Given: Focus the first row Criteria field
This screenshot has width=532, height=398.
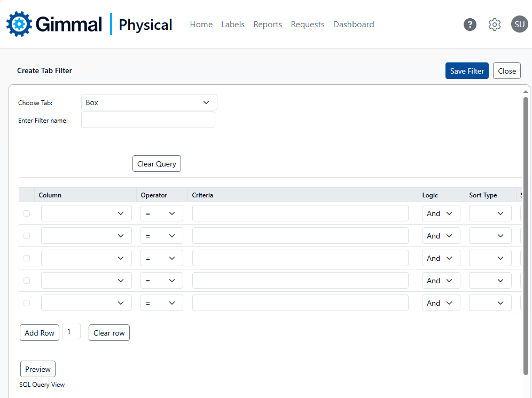Looking at the screenshot, I should coord(300,213).
